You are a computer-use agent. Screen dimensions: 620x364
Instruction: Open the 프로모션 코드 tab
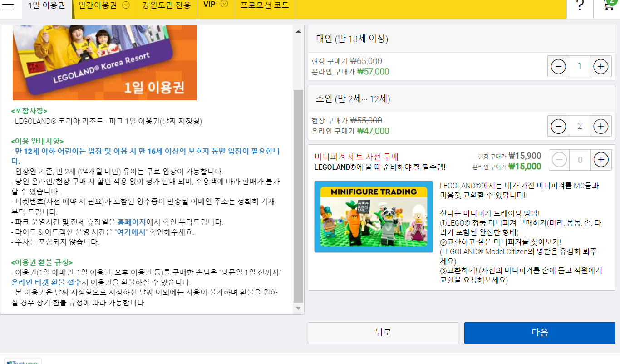[265, 5]
